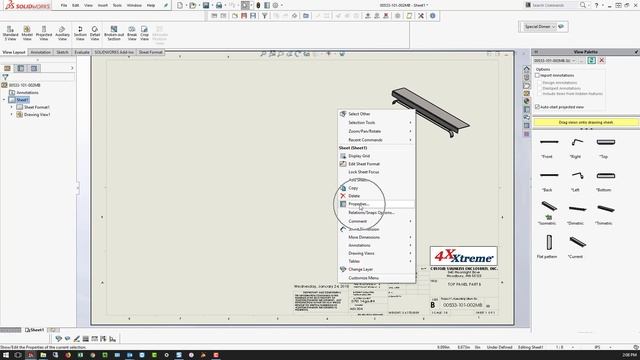Click the filter funnel icon in second toolbar
The width and height of the screenshot is (640, 360).
click(264, 16)
